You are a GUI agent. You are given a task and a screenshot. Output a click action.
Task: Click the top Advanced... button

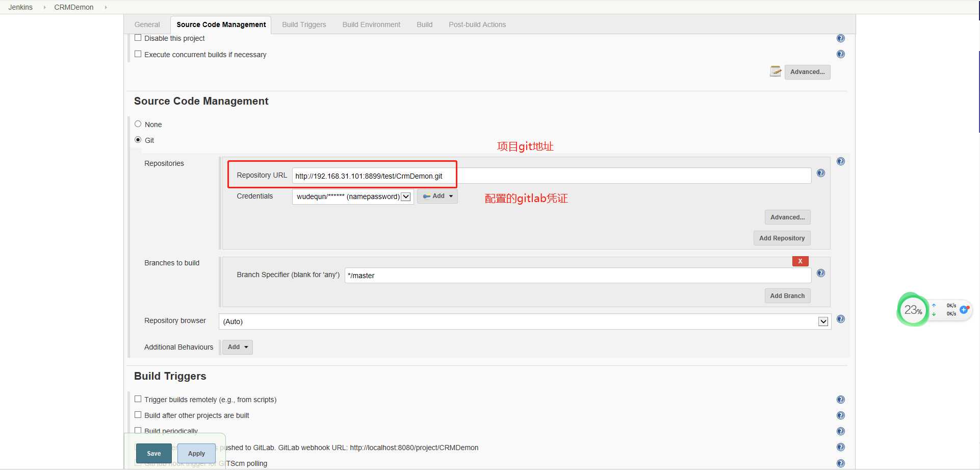[807, 72]
